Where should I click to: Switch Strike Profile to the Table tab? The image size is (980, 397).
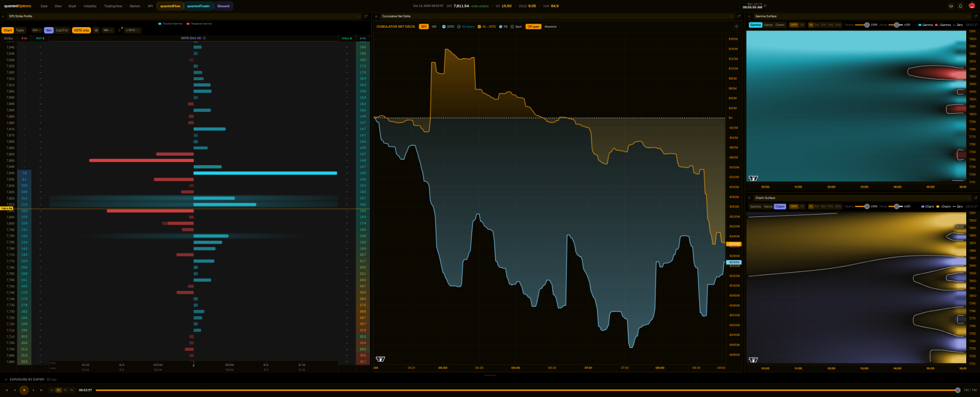(x=20, y=30)
